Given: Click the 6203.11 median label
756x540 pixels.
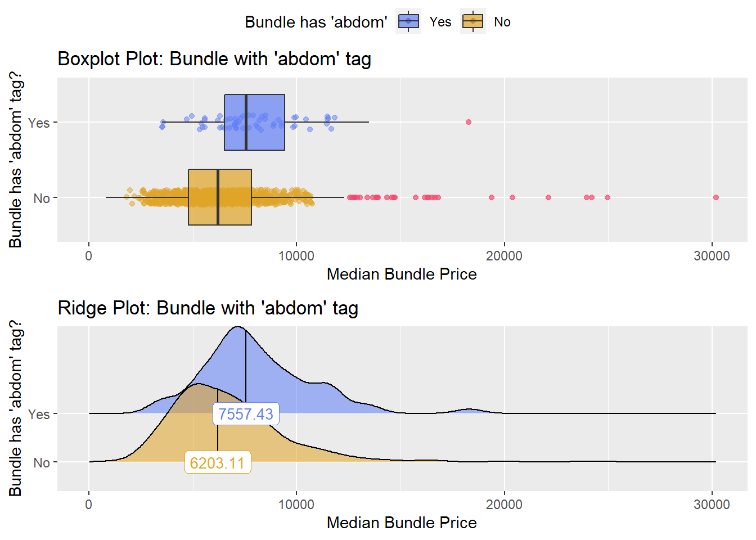Looking at the screenshot, I should (218, 463).
